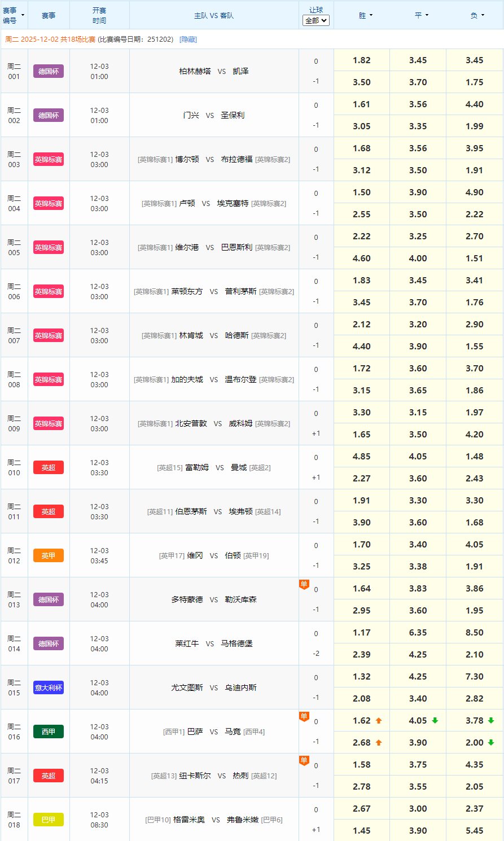Select the -2 handicap value for 莱红牛
Viewport: 504px width, 841px height.
316,654
